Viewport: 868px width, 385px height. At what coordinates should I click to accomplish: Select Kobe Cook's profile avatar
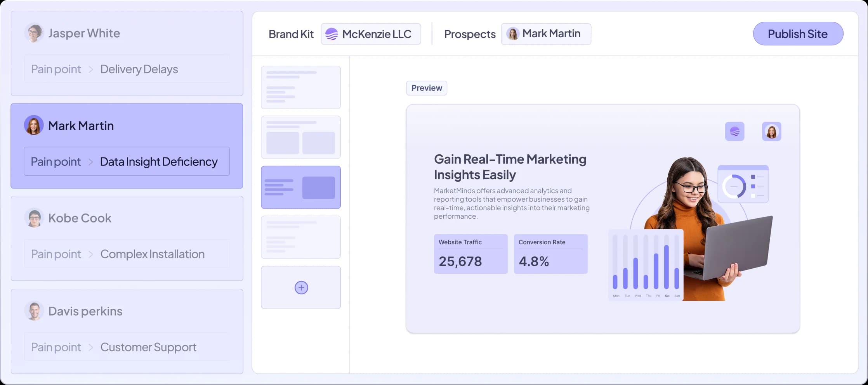[x=35, y=218]
